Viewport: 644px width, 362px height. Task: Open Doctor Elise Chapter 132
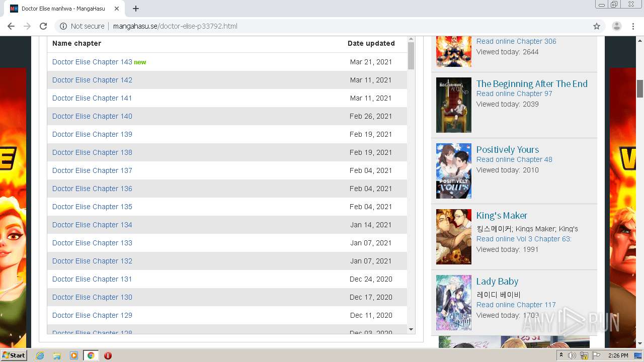[x=92, y=261]
